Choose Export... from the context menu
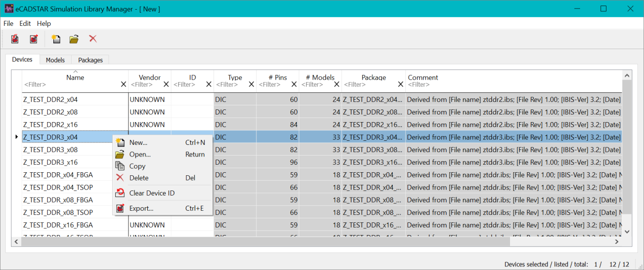Screen dimensions: 644x270 162,208
